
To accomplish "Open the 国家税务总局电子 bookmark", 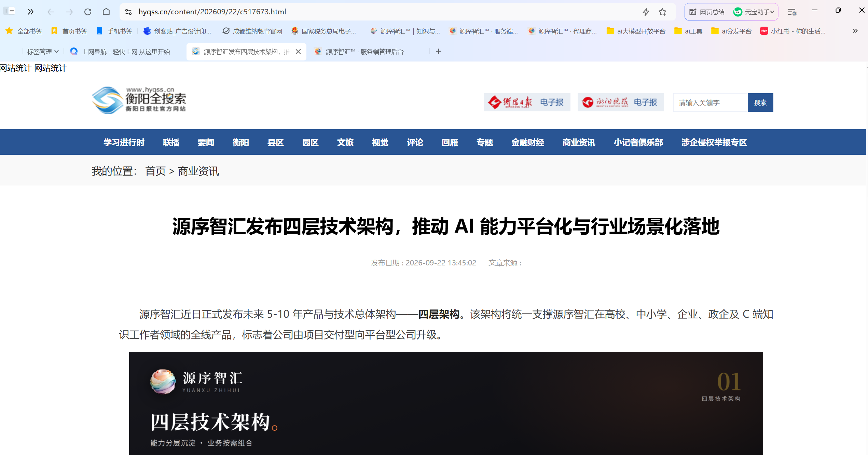I will coord(323,31).
